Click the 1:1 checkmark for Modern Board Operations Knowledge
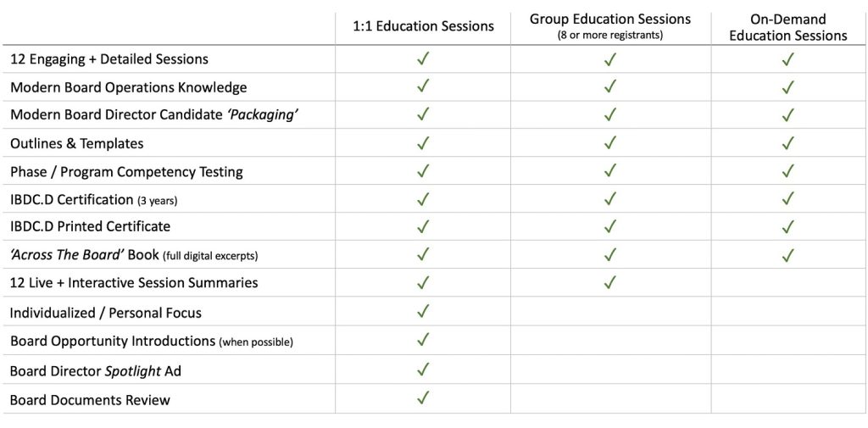 [x=424, y=86]
